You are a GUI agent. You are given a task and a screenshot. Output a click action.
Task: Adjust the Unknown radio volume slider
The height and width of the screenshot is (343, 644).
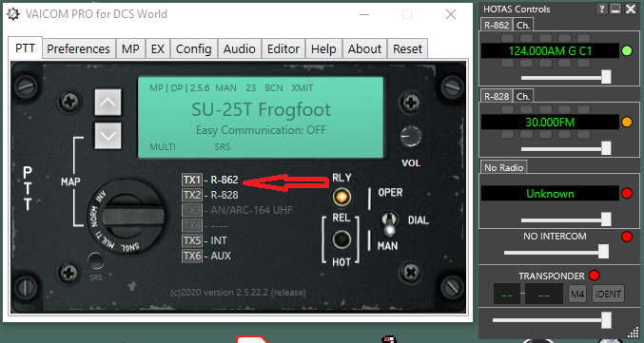(x=566, y=219)
